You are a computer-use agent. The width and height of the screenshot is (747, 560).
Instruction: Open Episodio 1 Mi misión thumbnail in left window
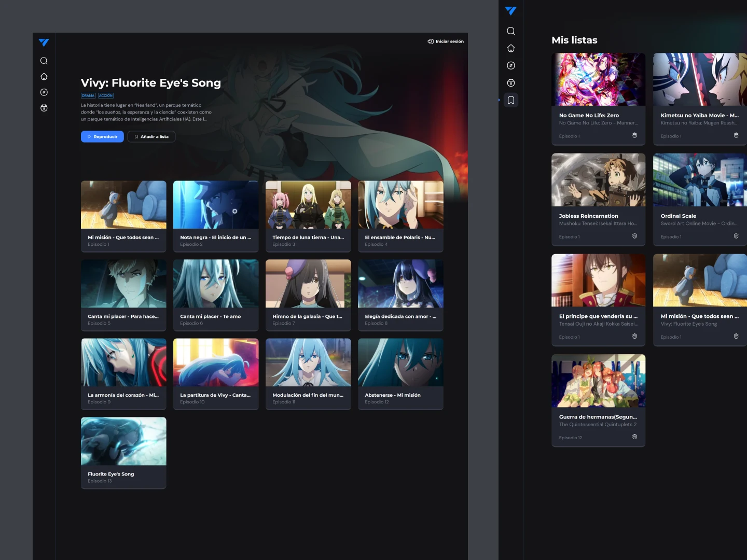click(x=123, y=205)
